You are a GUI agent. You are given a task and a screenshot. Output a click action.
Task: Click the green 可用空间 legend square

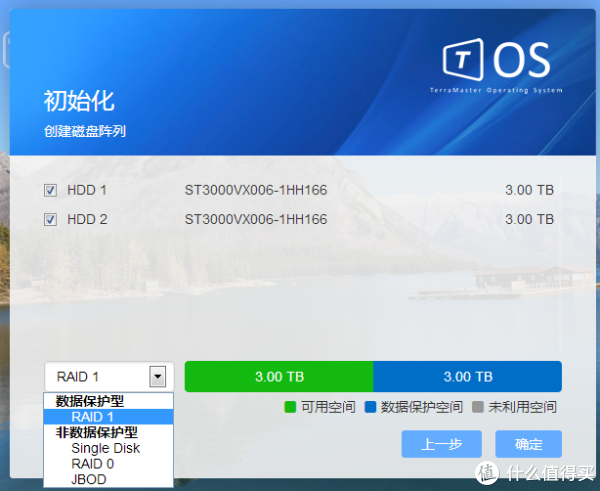290,407
